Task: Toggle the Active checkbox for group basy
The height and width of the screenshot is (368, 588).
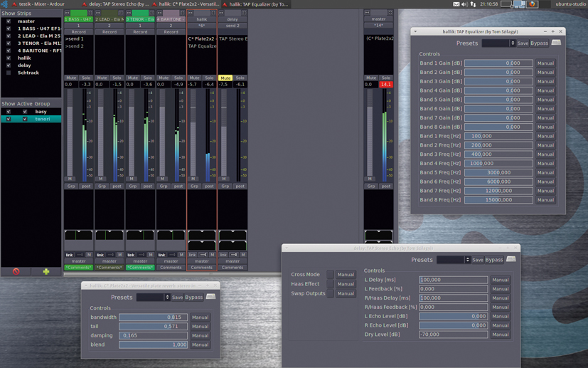Action: (25, 112)
